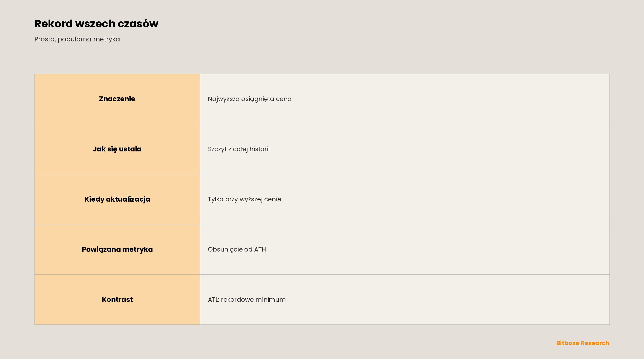Click the 'Znaczenie' header cell
Screen dimensions: 644x359
[117, 99]
